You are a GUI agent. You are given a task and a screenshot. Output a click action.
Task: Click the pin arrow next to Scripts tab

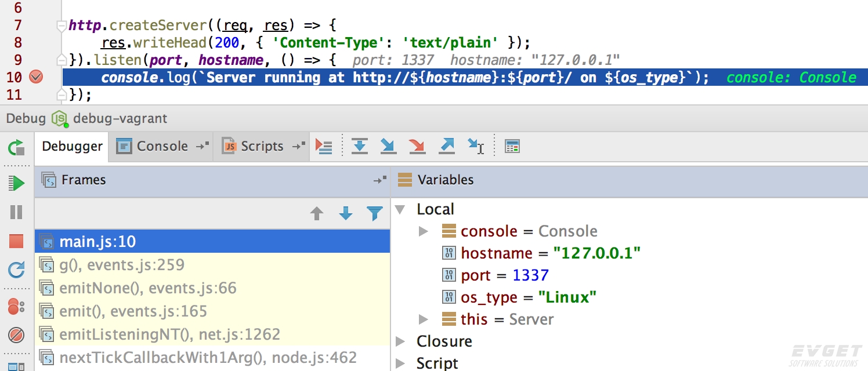[x=298, y=146]
